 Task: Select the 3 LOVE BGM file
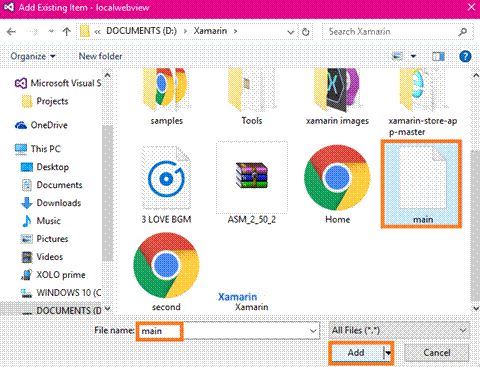(166, 185)
